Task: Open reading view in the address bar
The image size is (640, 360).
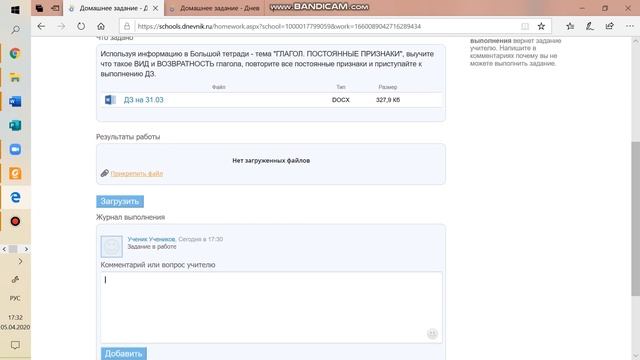Action: pos(525,26)
